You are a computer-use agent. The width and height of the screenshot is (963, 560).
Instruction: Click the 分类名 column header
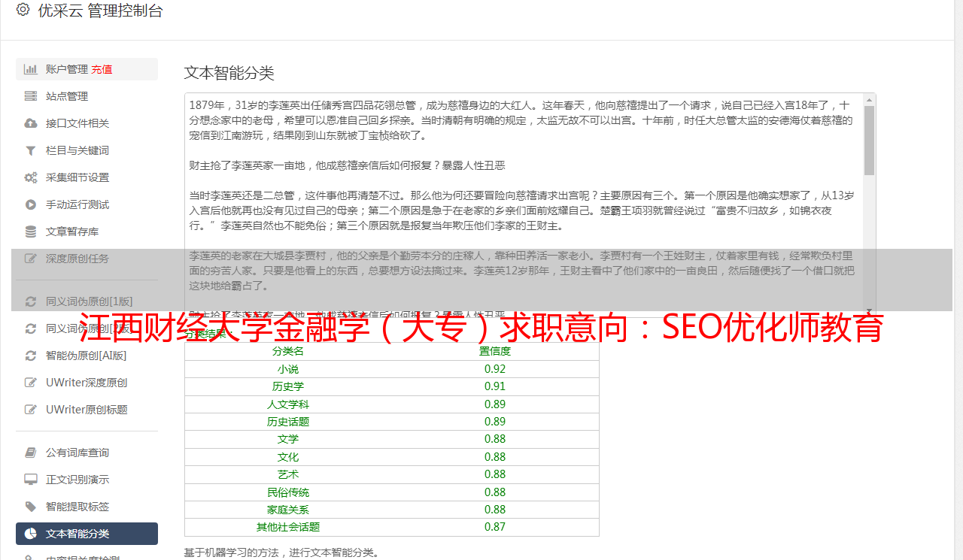pyautogui.click(x=288, y=351)
